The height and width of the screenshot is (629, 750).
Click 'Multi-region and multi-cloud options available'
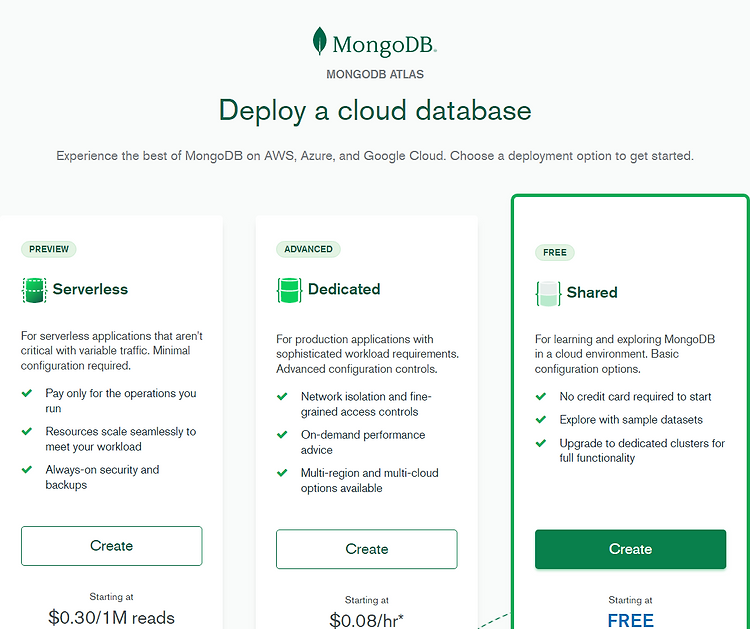point(369,481)
